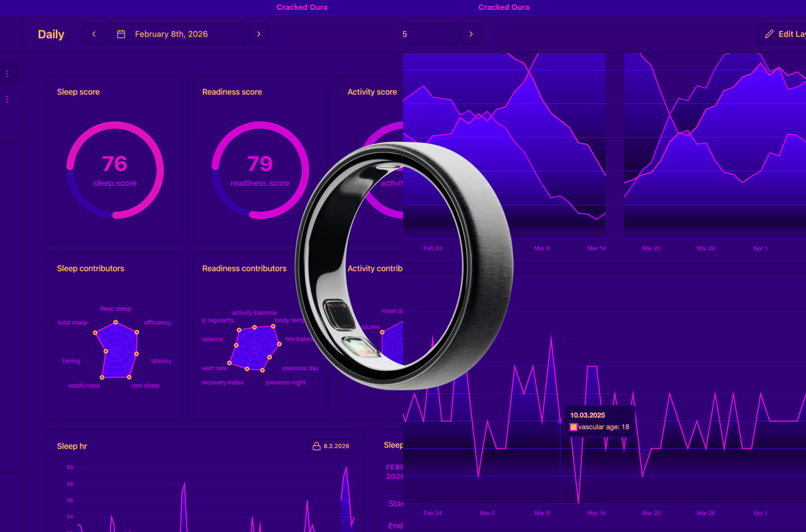The width and height of the screenshot is (806, 532).
Task: Click the sleep score value 76
Action: (x=115, y=164)
